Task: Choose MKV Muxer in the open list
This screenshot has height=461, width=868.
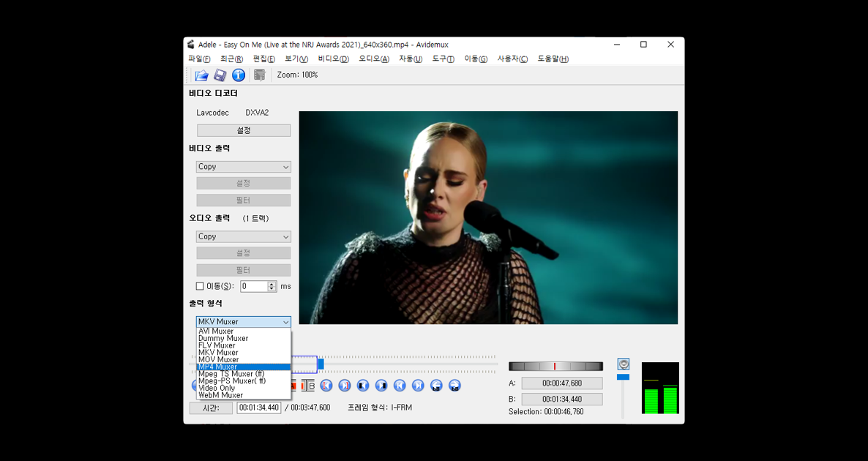Action: pos(244,353)
